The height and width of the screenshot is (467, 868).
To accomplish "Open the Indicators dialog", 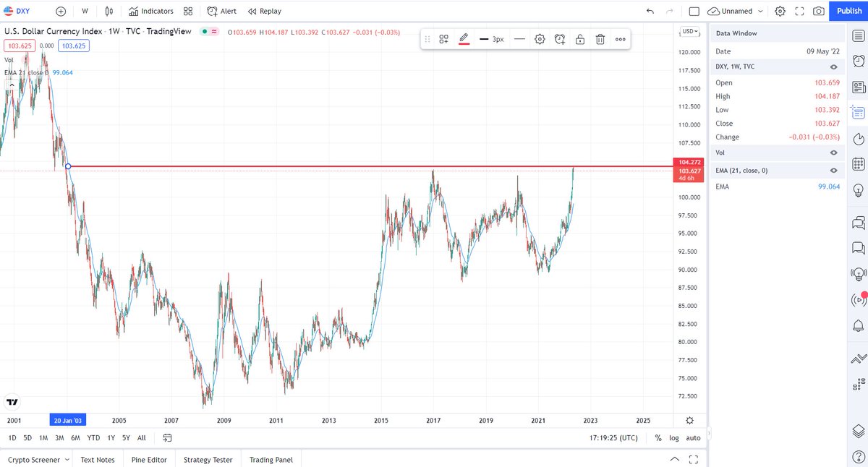I will [x=151, y=11].
